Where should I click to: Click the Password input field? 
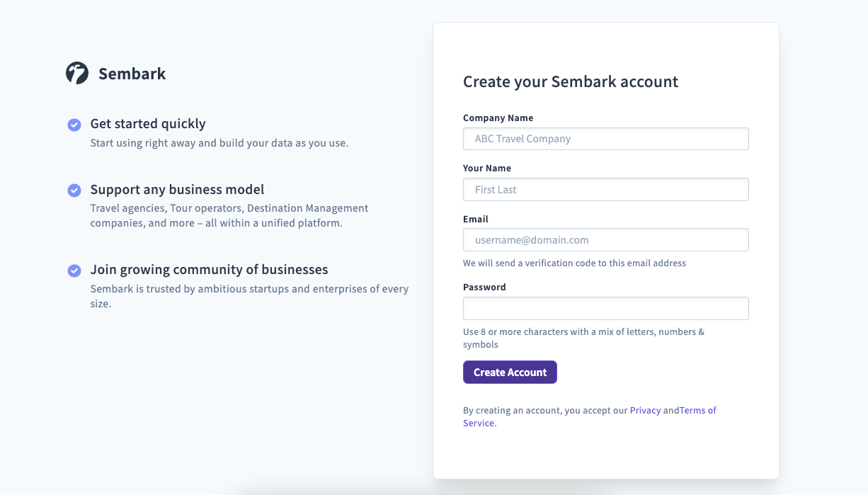(605, 308)
